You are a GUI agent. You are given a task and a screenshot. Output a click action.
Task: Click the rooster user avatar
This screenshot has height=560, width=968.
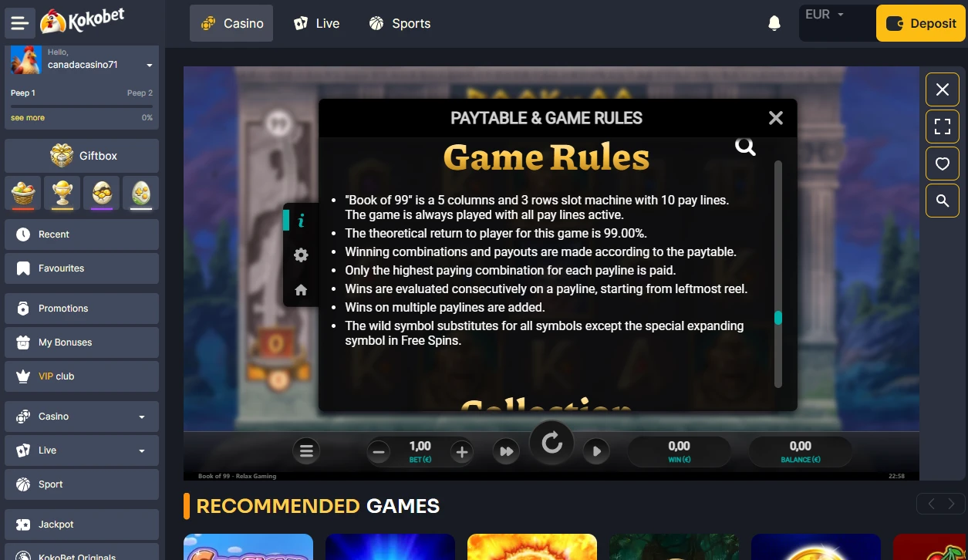[x=25, y=59]
